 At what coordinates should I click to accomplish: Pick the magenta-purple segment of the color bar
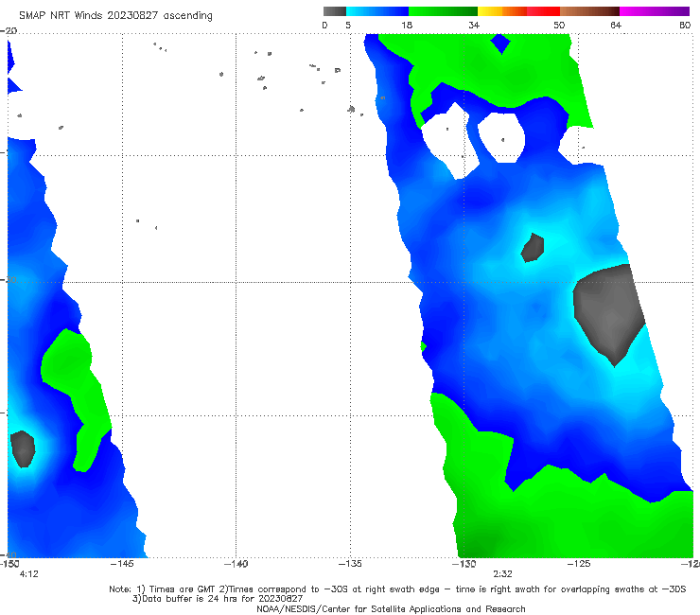[x=655, y=11]
